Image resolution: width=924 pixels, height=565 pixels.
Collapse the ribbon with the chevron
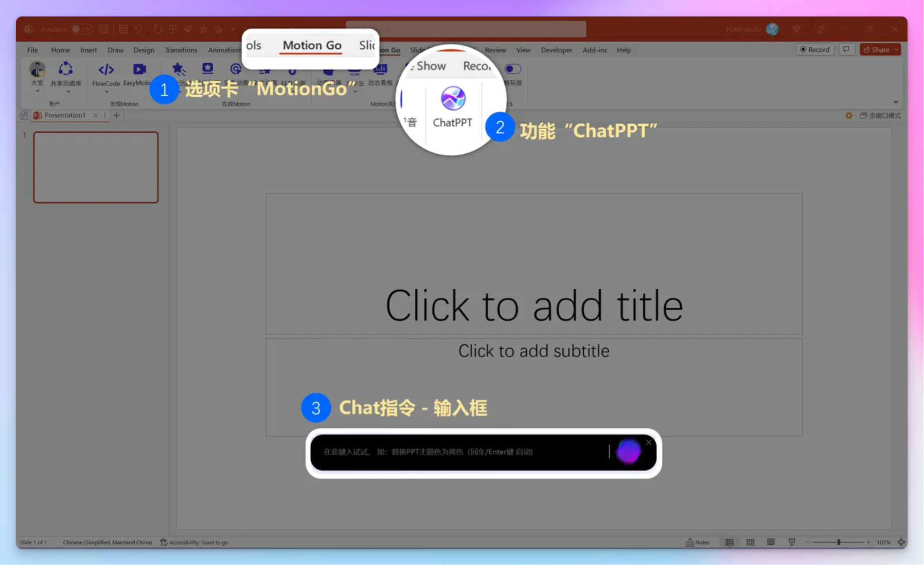coord(896,102)
